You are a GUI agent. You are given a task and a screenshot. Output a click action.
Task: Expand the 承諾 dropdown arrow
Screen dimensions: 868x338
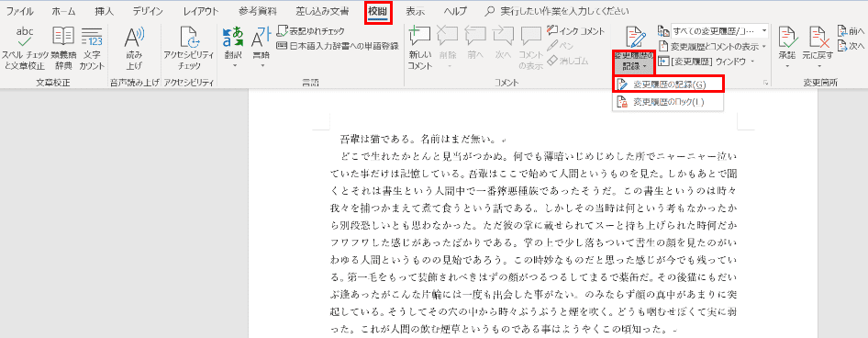[786, 66]
